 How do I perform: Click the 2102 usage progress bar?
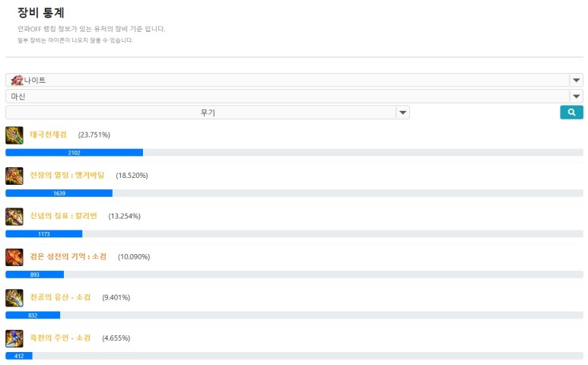click(x=74, y=153)
